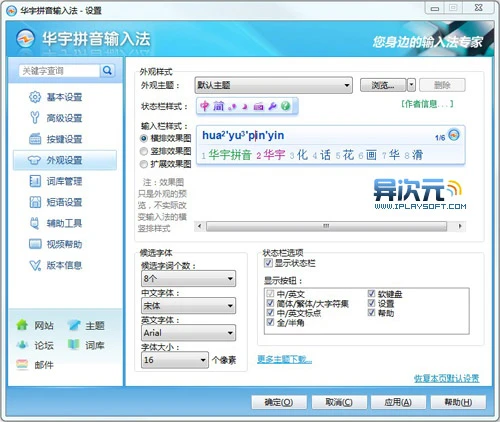The width and height of the screenshot is (500, 422).
Task: Click preview scrollbar right arrow
Action: coord(460,226)
